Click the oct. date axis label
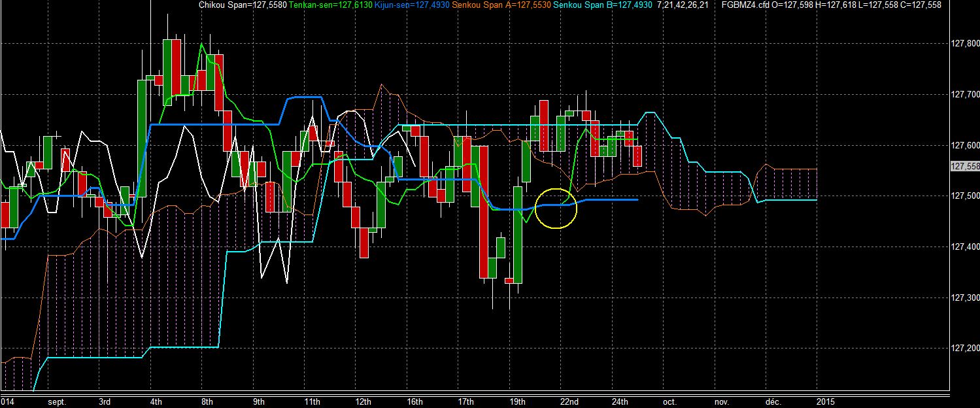This screenshot has height=408, width=980. point(669,401)
